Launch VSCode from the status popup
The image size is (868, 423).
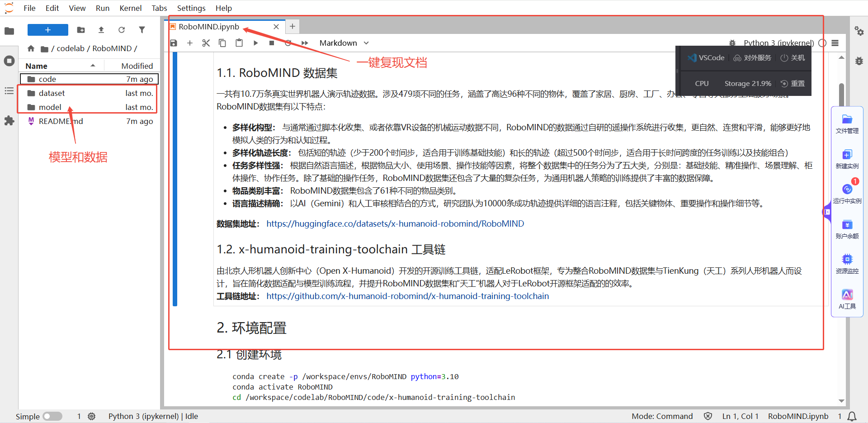706,57
